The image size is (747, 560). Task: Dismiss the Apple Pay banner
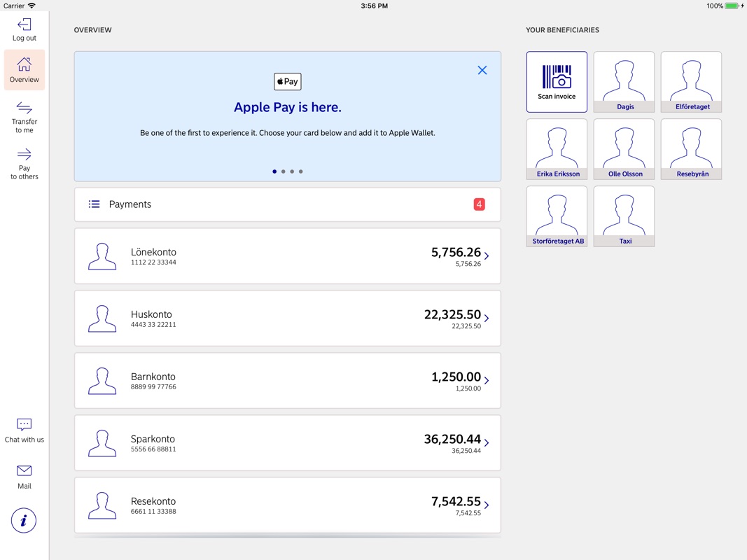coord(482,70)
